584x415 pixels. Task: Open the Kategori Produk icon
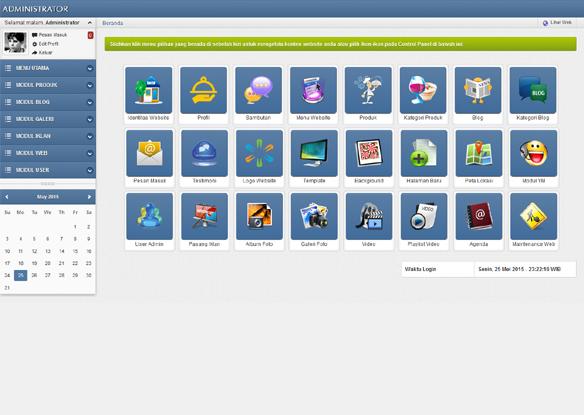tap(423, 91)
